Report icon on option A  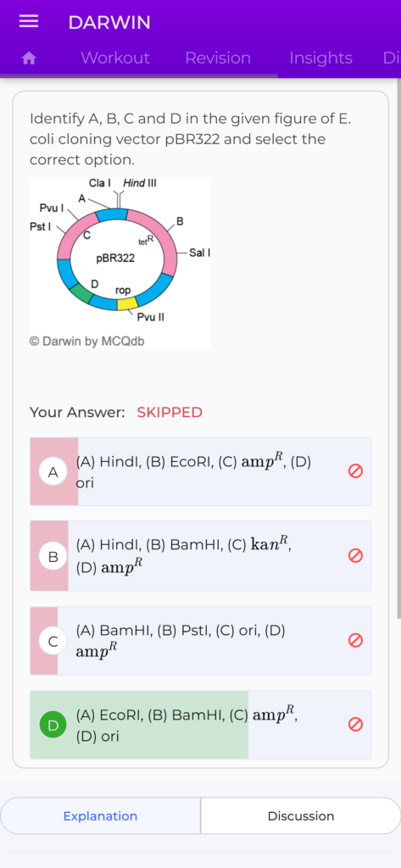(x=355, y=471)
